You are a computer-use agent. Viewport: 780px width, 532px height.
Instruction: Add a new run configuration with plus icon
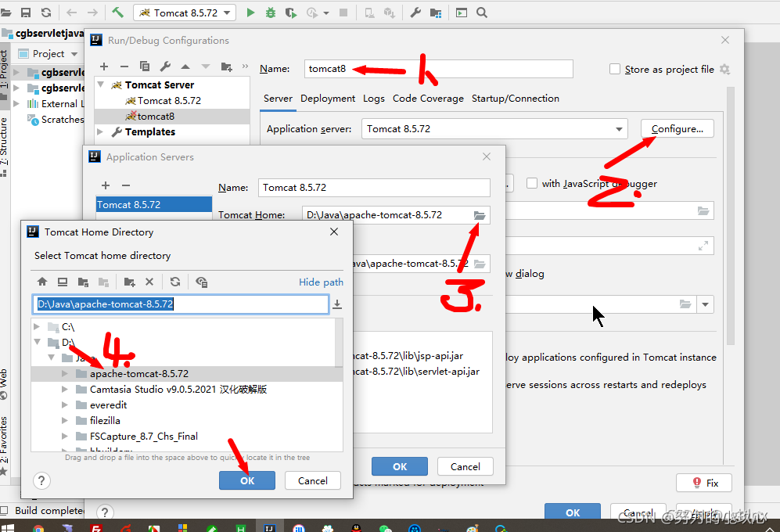(x=104, y=67)
